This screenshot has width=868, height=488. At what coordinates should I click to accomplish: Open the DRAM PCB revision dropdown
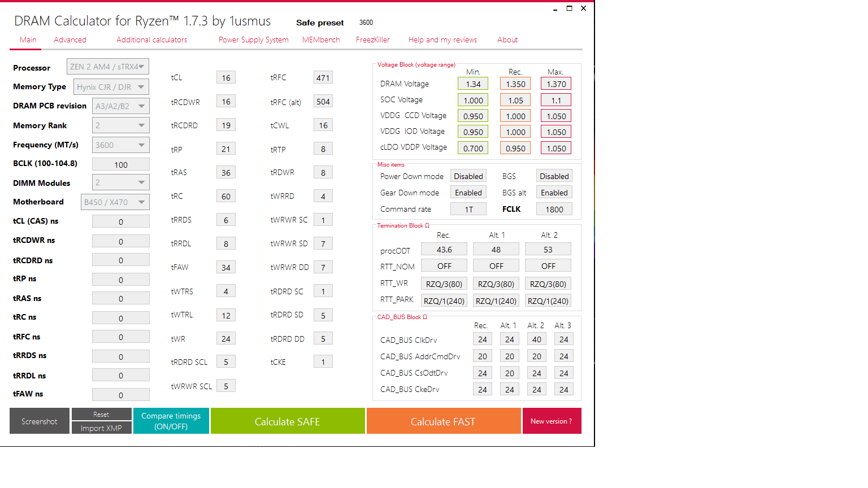click(121, 106)
